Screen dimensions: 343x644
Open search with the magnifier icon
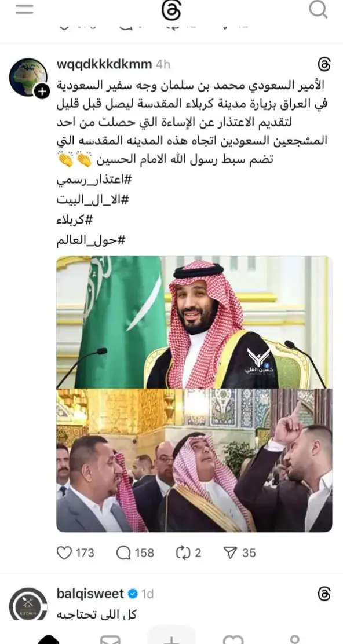click(318, 9)
